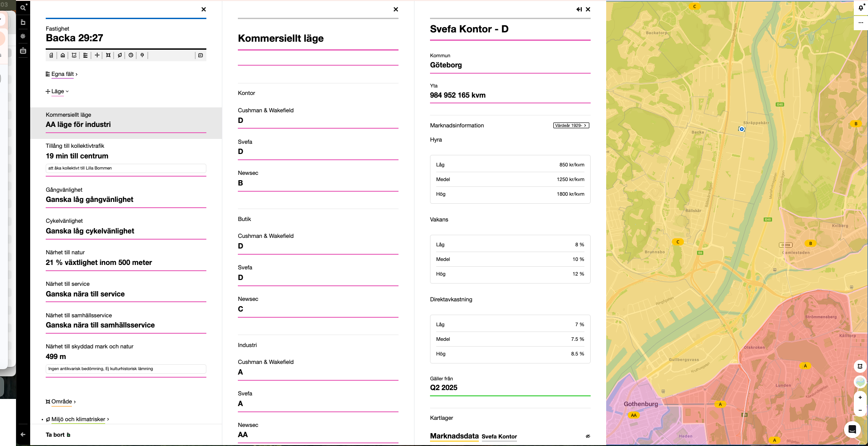
Task: Open the notes icon at the toolbar's right end
Action: point(201,55)
